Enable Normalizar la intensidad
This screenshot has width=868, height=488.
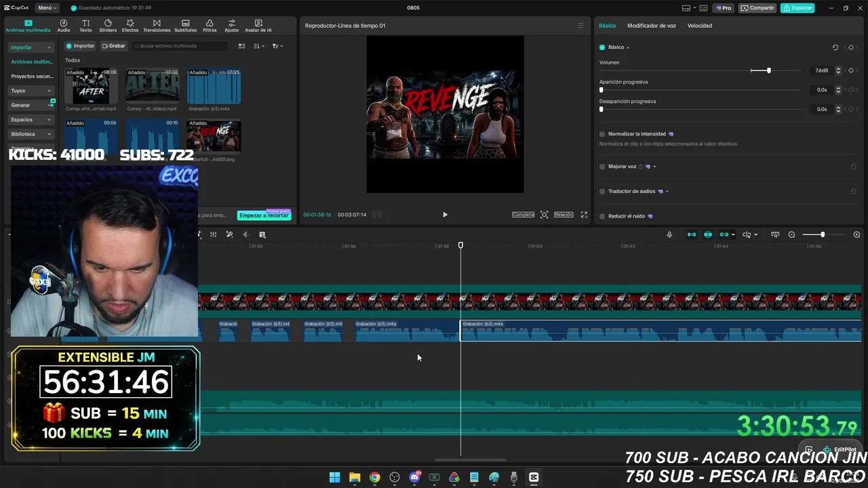point(602,134)
